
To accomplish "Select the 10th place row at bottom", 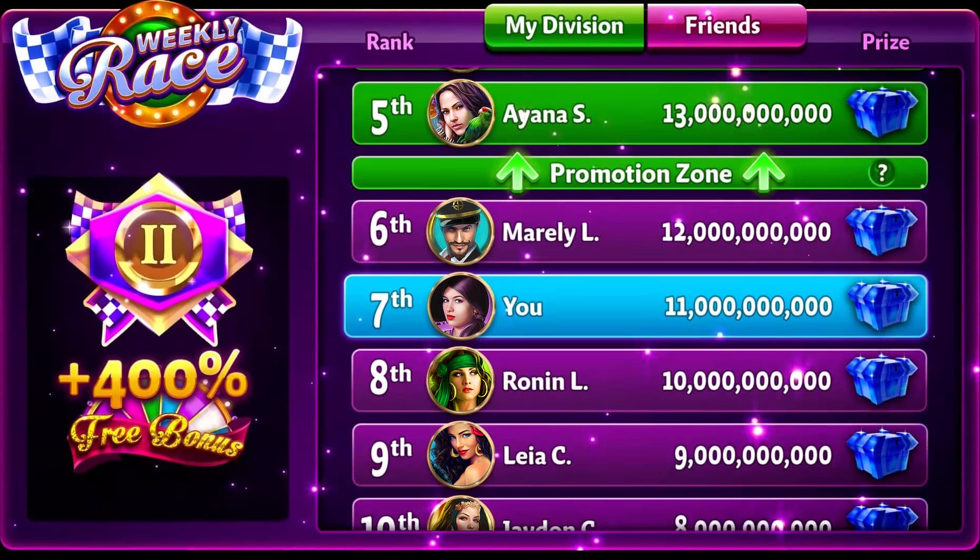I will (x=639, y=515).
